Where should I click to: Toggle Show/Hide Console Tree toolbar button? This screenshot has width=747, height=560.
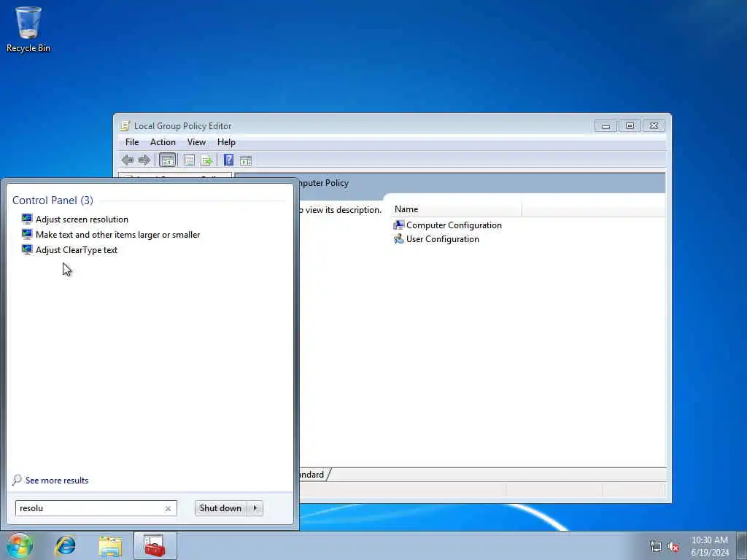pos(167,160)
